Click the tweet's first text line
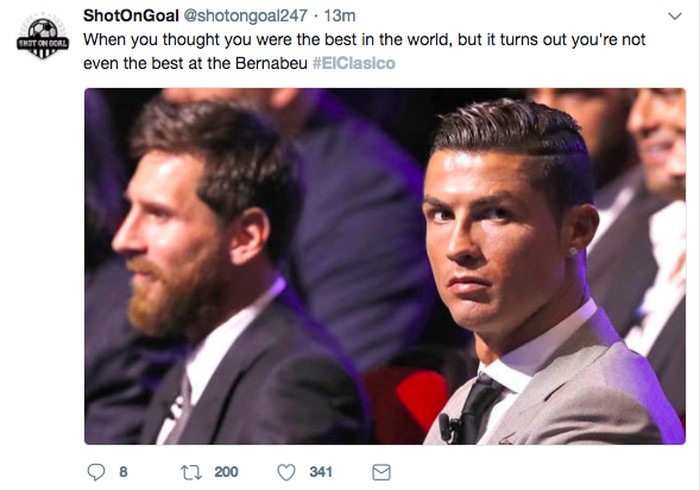 [350, 41]
